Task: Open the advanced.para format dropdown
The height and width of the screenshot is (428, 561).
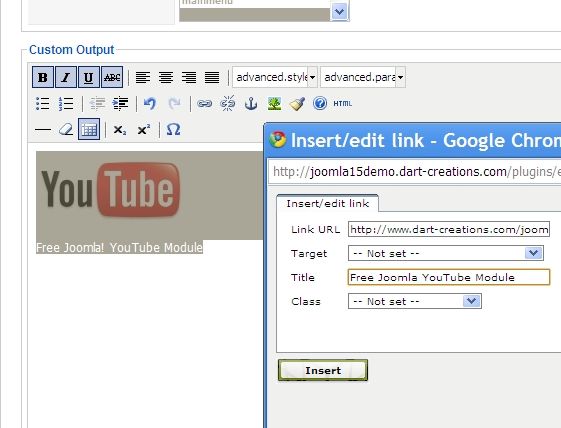Action: [x=363, y=77]
